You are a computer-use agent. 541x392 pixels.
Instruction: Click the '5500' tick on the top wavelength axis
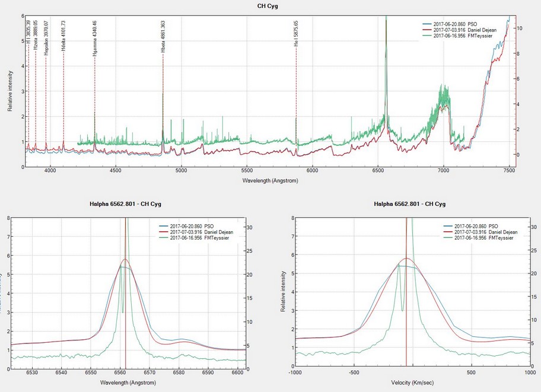(x=247, y=170)
